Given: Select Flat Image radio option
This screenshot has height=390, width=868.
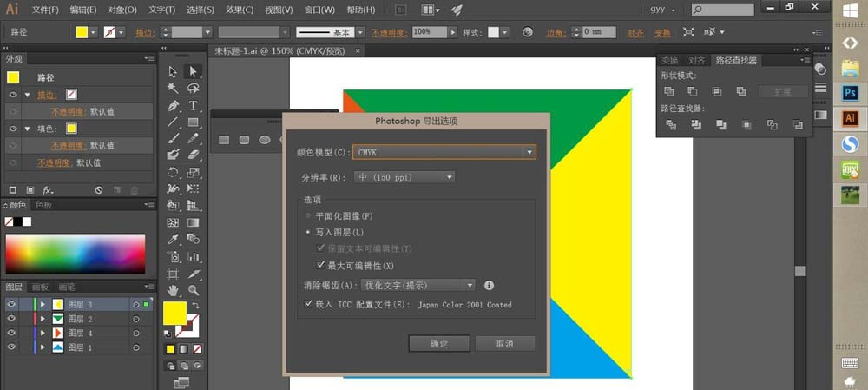Looking at the screenshot, I should pyautogui.click(x=308, y=215).
